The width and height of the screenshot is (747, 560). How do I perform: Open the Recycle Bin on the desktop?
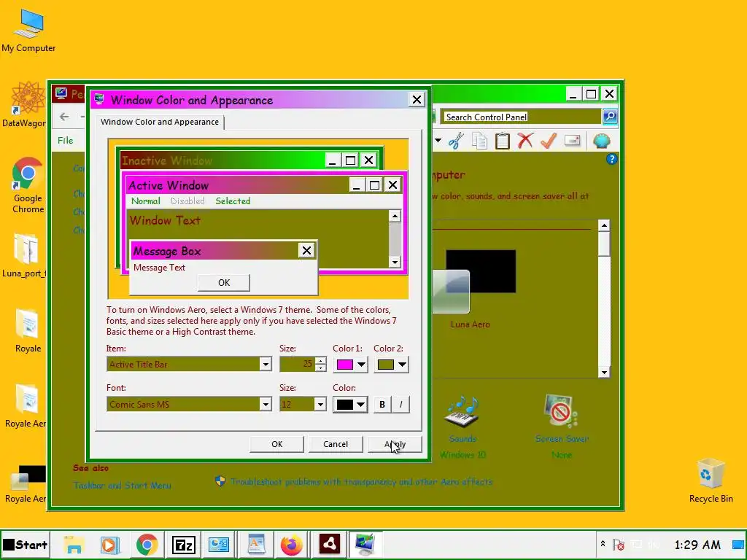pyautogui.click(x=711, y=480)
